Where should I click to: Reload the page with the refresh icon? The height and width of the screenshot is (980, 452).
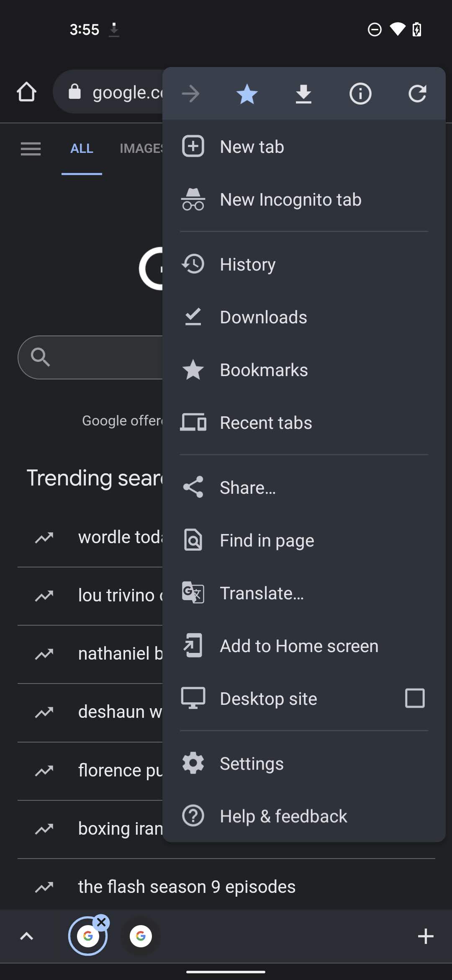pos(417,93)
